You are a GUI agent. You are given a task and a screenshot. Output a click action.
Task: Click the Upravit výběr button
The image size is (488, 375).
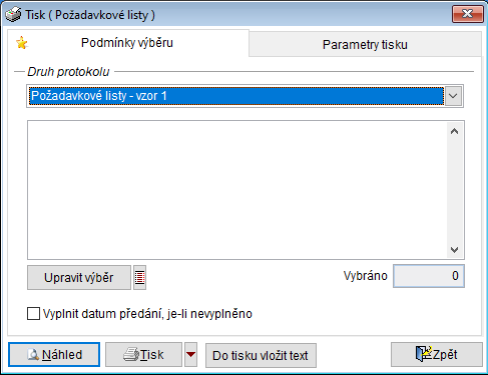[79, 277]
